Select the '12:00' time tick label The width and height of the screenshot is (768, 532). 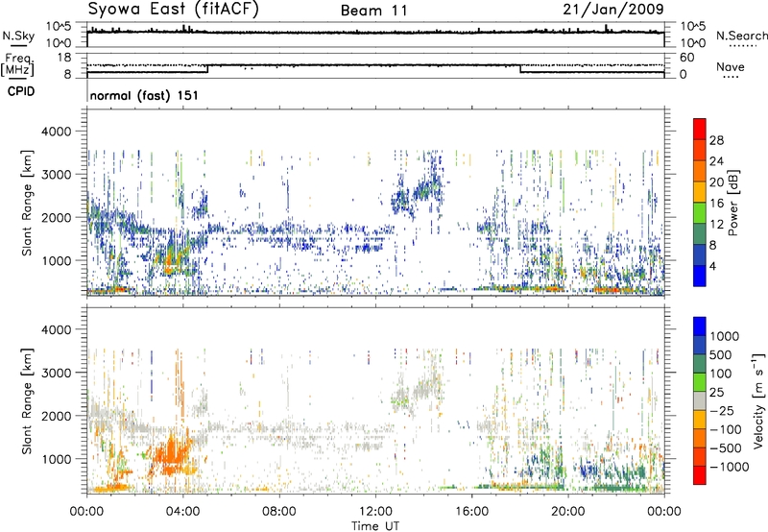375,512
